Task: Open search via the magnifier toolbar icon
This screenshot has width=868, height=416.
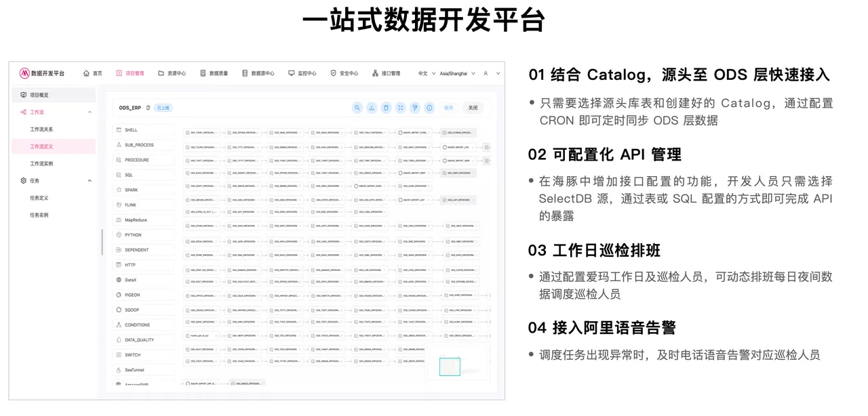Action: point(357,108)
